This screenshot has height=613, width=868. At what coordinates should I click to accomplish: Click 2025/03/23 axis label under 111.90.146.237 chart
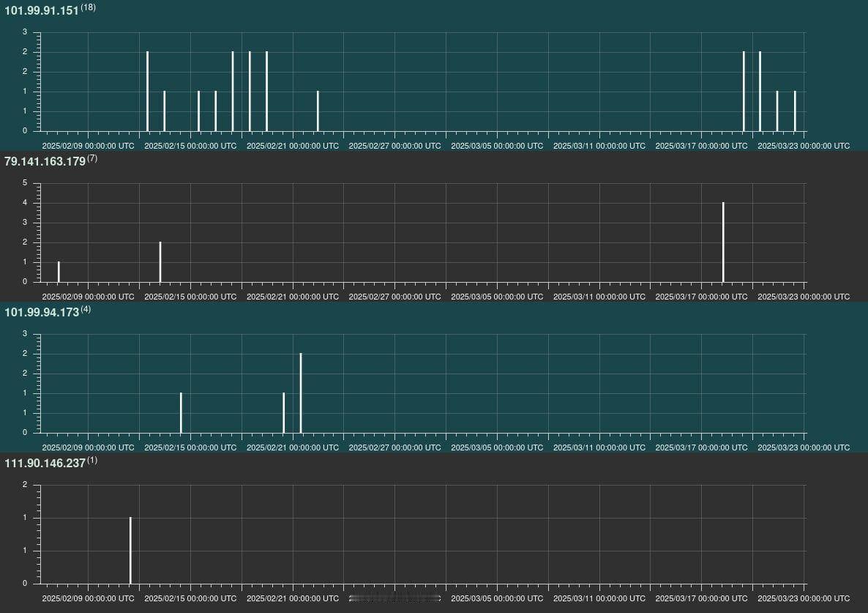point(804,598)
